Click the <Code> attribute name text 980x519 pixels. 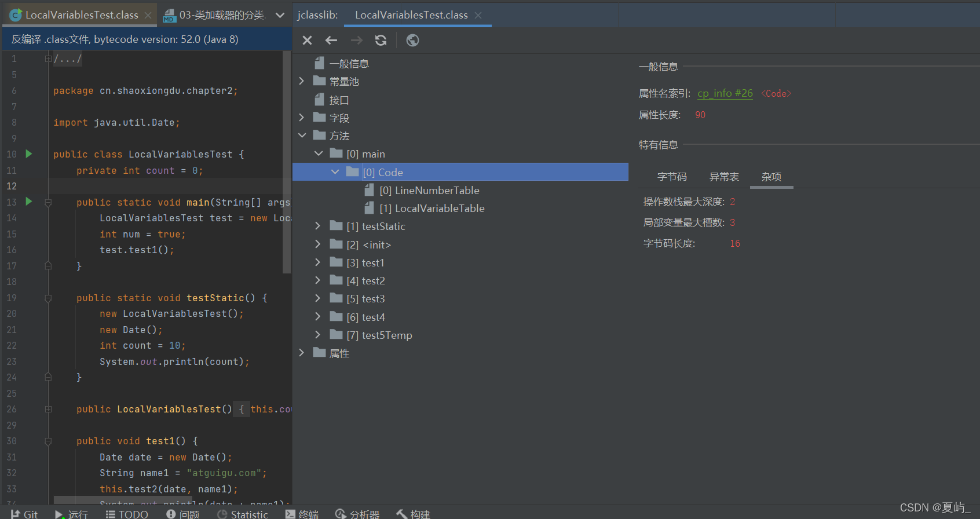(776, 93)
